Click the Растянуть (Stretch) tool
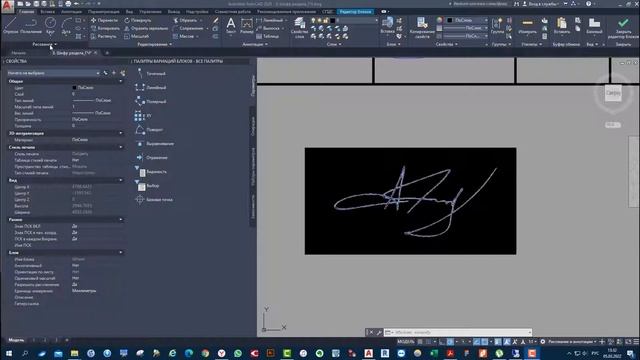640x360 pixels. click(104, 36)
